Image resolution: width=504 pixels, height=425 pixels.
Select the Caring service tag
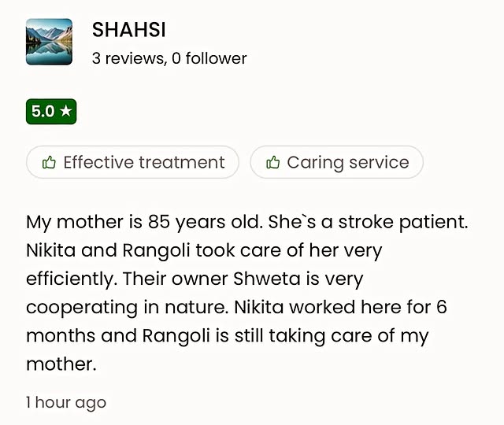pyautogui.click(x=336, y=162)
